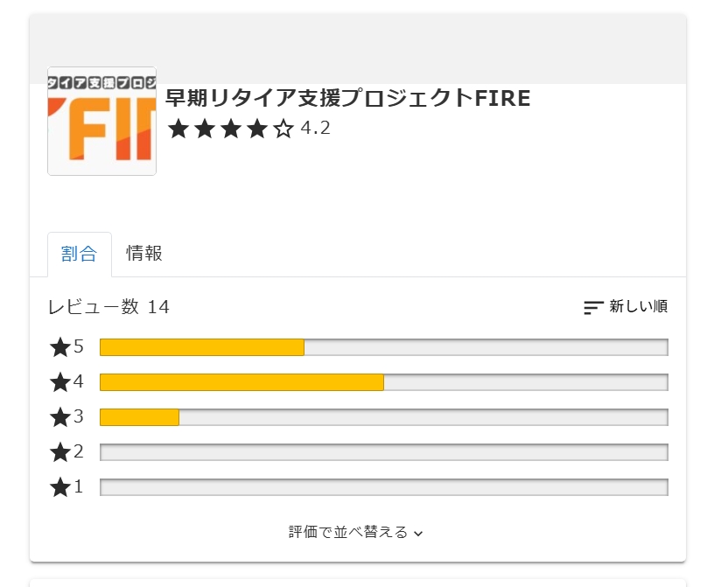Open the 新しい順 sort dropdown

[x=638, y=307]
